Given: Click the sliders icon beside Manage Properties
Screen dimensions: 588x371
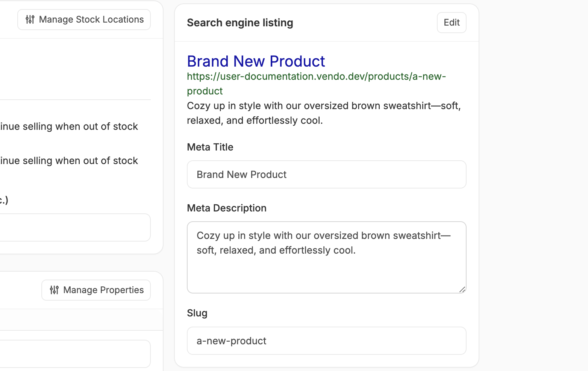Looking at the screenshot, I should click(54, 290).
